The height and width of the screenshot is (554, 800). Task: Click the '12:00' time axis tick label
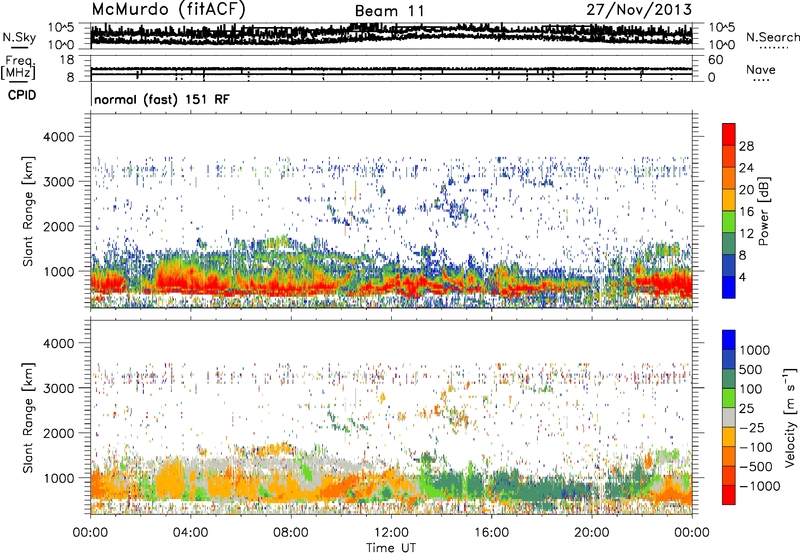pyautogui.click(x=391, y=533)
